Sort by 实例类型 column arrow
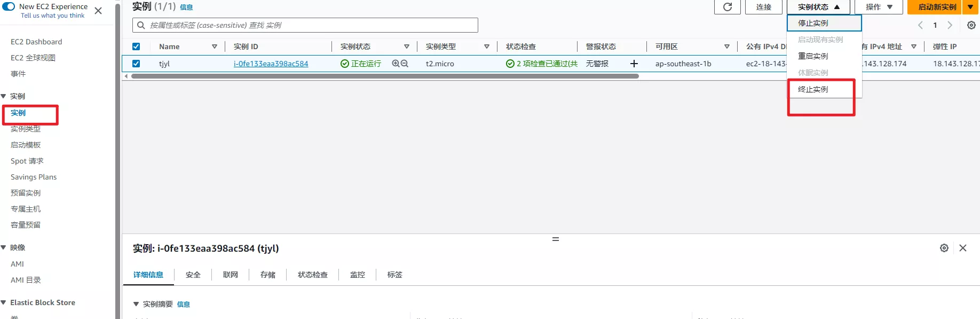The image size is (980, 319). coord(487,46)
